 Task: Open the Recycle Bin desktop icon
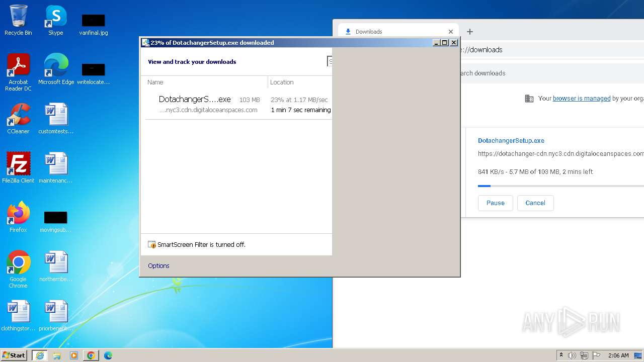[x=18, y=20]
